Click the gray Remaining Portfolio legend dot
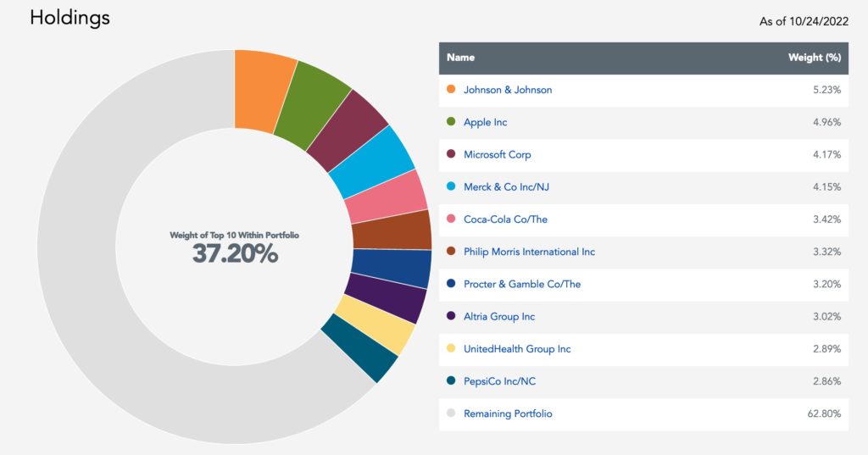868x455 pixels. click(450, 413)
